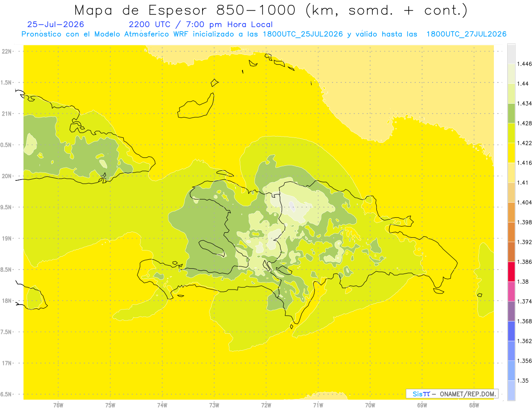This screenshot has height=411, width=532.
Task: Select the longitude label "75W"
Action: tap(110, 405)
